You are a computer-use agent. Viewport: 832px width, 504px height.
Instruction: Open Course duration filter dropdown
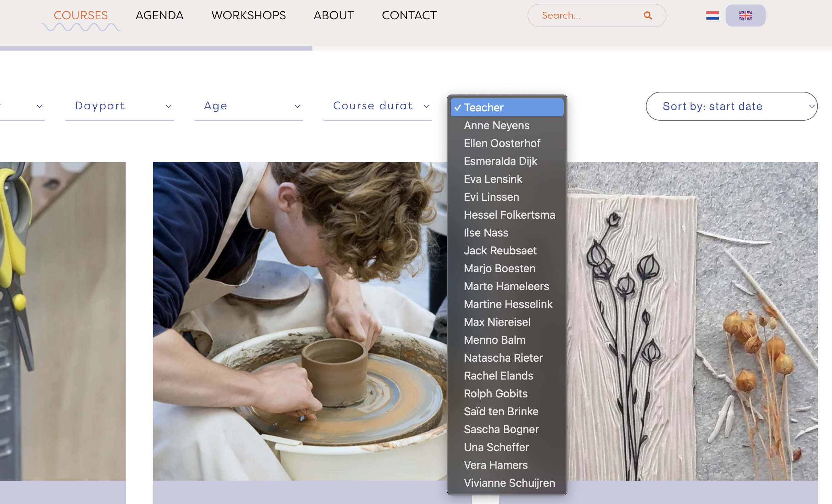click(377, 106)
